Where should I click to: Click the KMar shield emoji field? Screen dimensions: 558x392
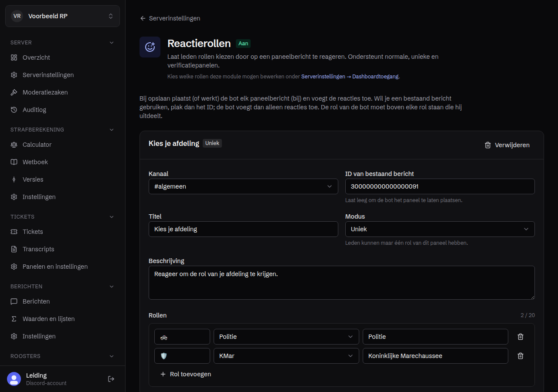click(x=182, y=356)
